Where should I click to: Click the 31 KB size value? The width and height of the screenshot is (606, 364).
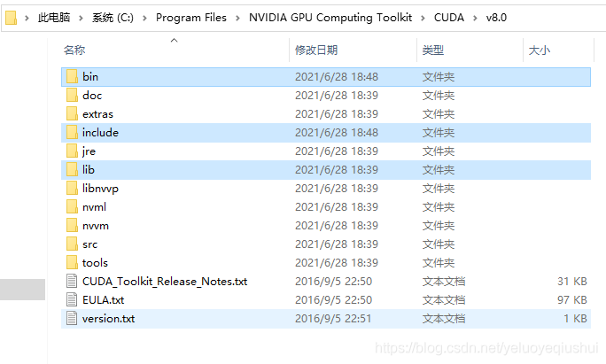coord(572,282)
